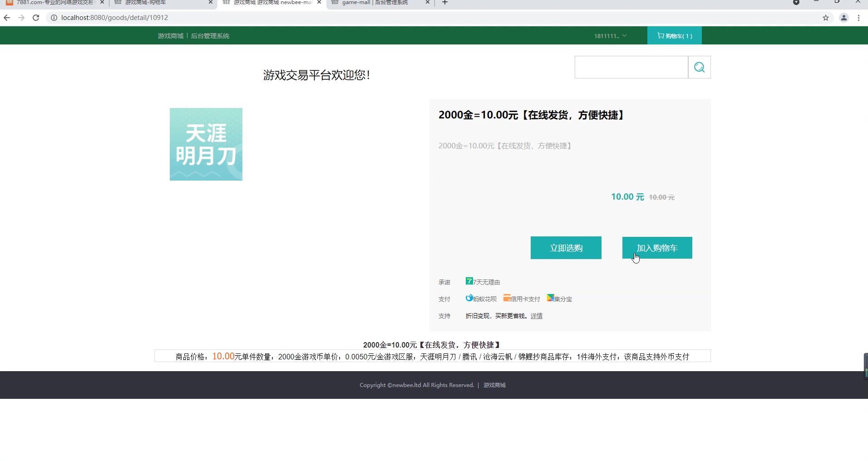Click the gray product subtitle text
Screen dimensions: 868x461
pos(506,146)
